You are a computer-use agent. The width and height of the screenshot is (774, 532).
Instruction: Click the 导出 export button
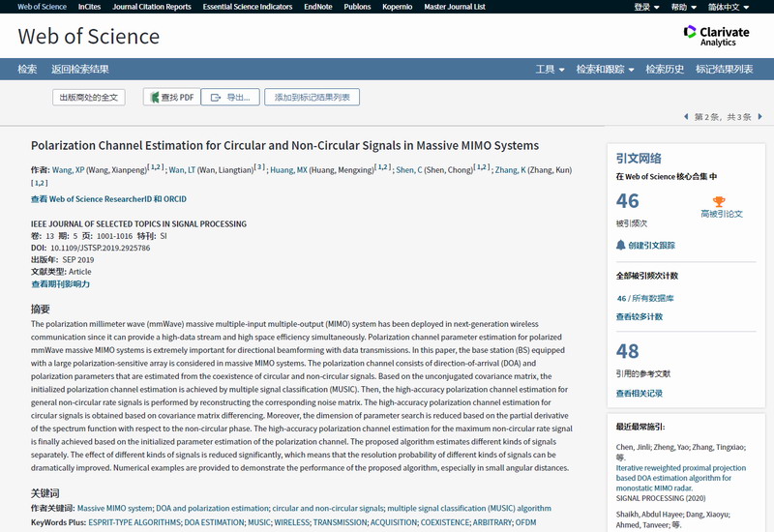tap(230, 97)
